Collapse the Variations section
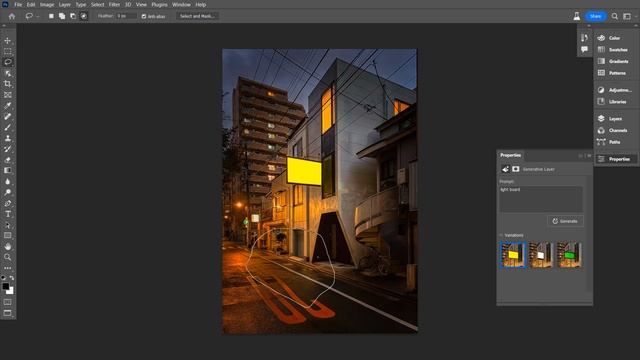The image size is (640, 360). (502, 235)
